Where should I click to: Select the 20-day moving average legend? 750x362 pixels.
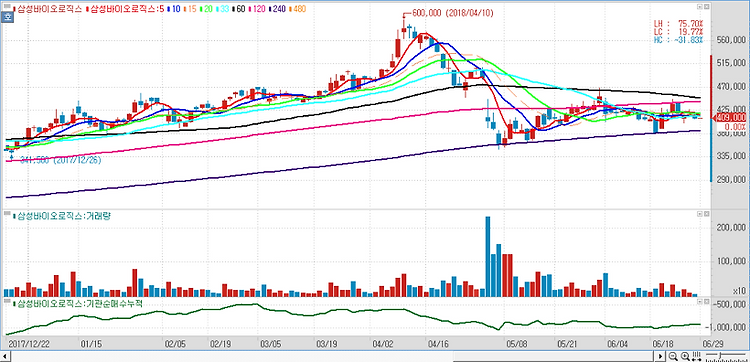pos(206,9)
